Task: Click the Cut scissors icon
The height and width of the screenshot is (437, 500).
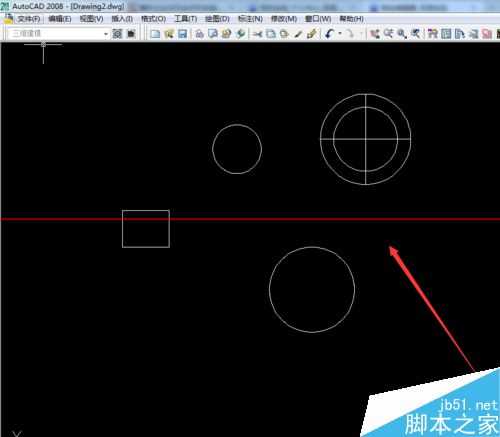Action: 257,34
